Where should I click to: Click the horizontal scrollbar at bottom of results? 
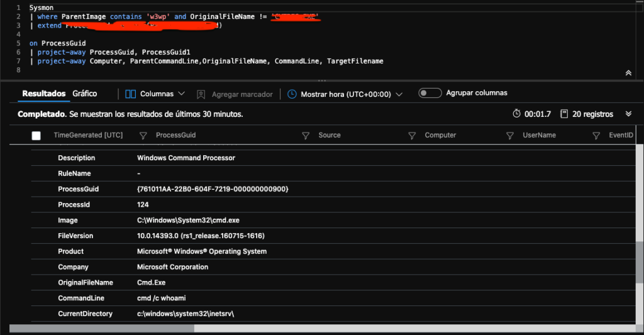point(107,328)
